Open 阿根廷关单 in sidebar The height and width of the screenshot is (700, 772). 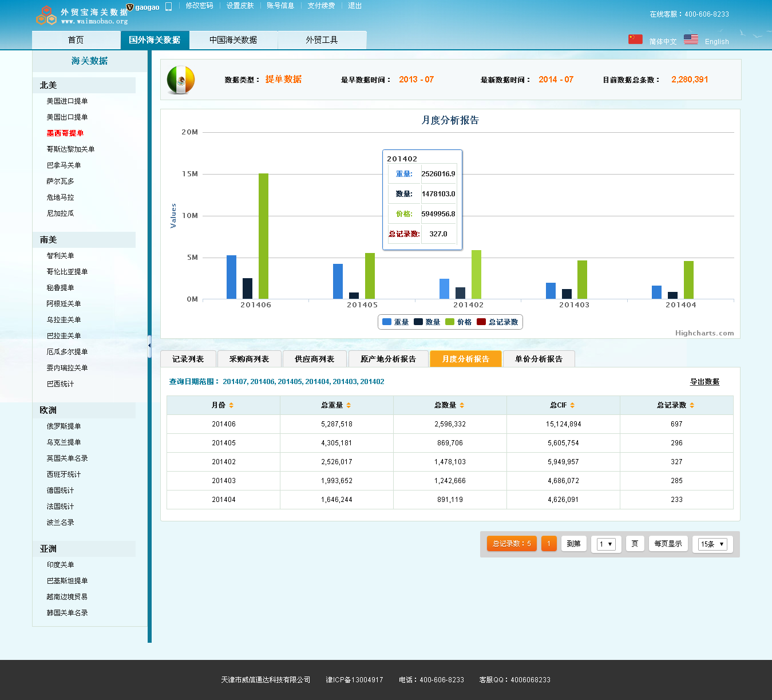point(64,304)
